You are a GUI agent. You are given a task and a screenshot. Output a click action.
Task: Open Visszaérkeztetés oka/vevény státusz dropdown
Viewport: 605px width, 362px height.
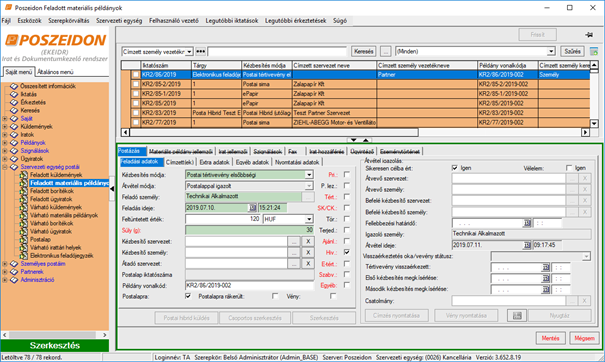tap(586, 256)
